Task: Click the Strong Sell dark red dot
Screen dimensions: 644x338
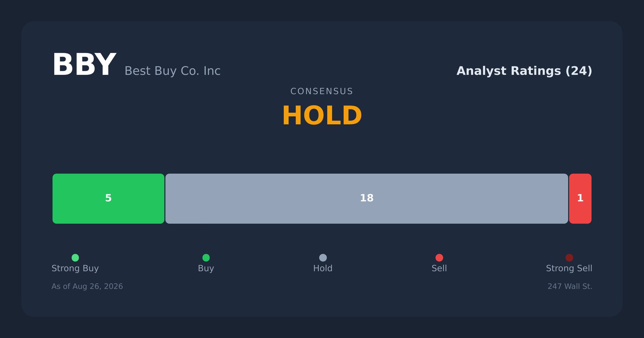Action: tap(569, 258)
